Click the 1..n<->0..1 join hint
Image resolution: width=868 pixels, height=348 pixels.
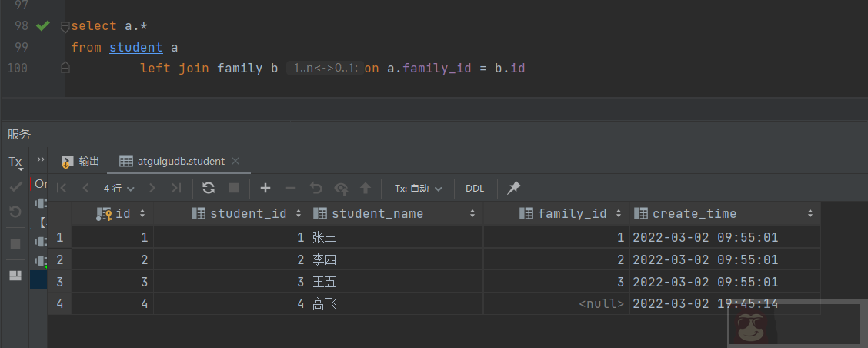click(x=325, y=69)
